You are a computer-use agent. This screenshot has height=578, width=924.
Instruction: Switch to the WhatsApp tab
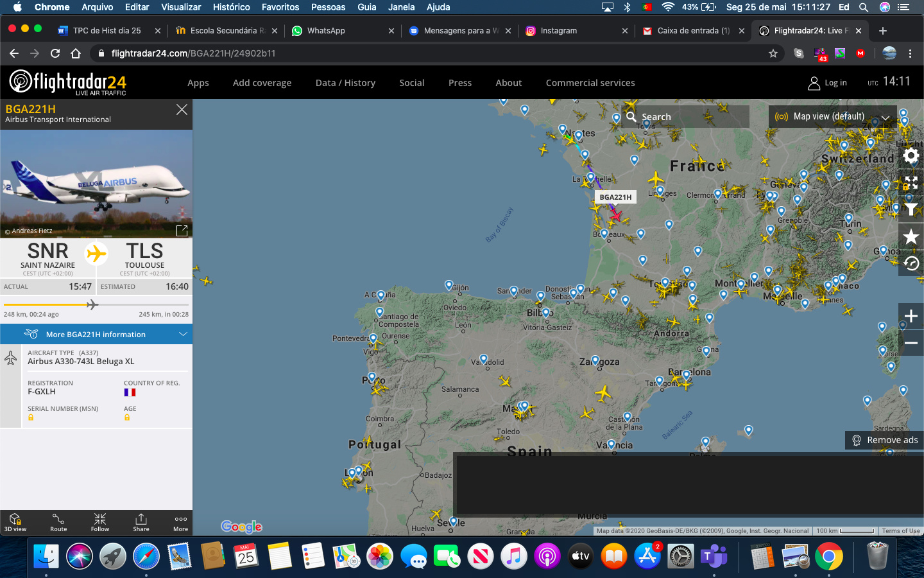coord(343,30)
